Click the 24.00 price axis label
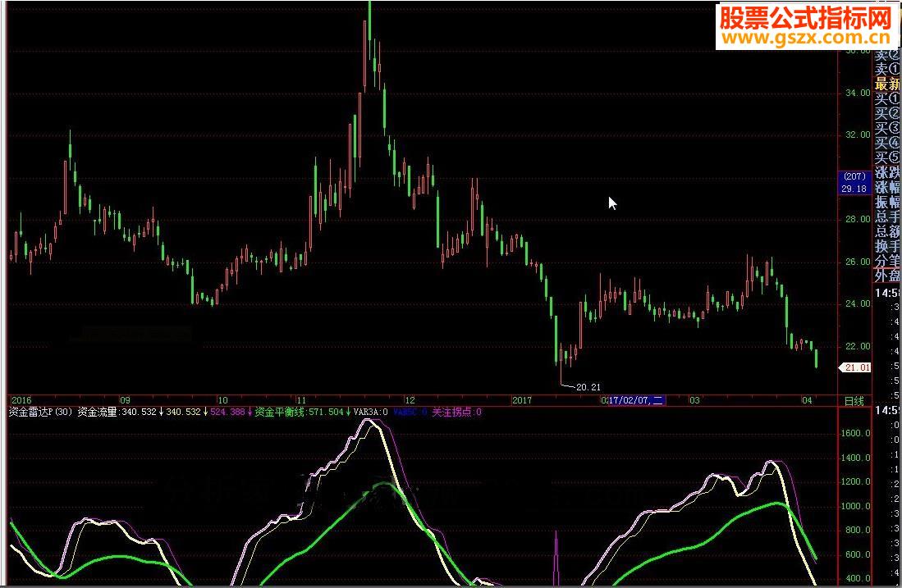 point(858,303)
